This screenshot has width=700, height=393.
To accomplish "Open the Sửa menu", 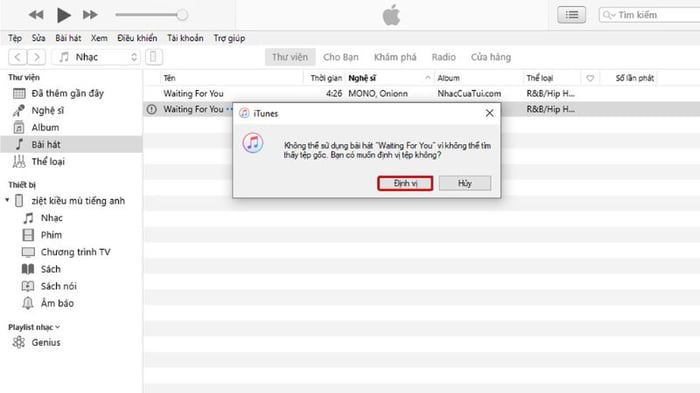I will 38,38.
